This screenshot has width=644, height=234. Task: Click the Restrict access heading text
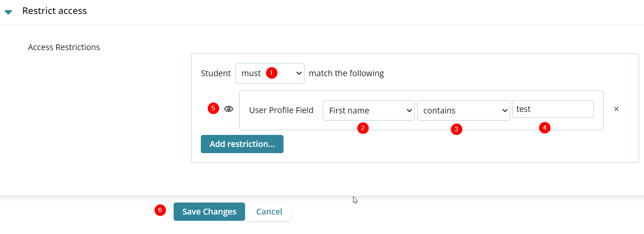[x=54, y=11]
